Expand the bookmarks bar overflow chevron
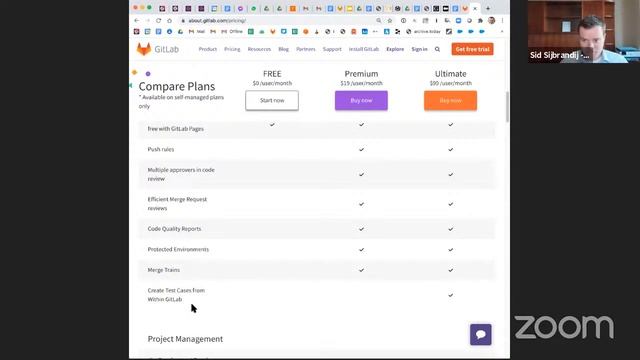 pos(502,31)
